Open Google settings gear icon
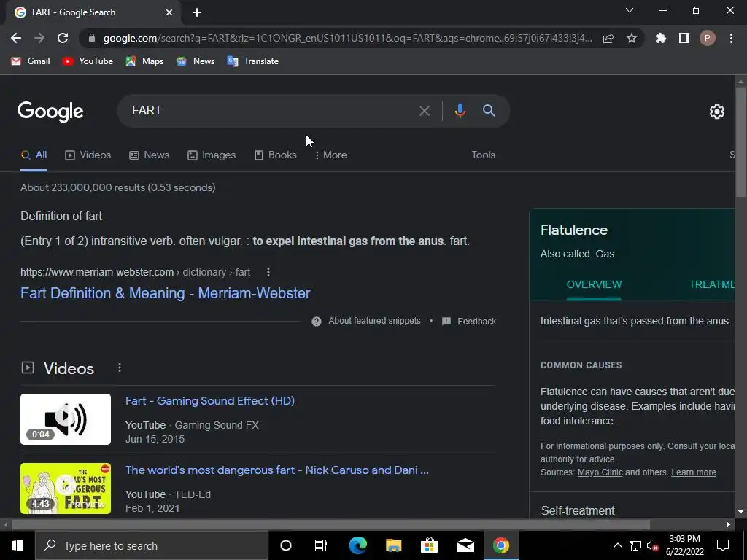747x560 pixels. coord(717,112)
